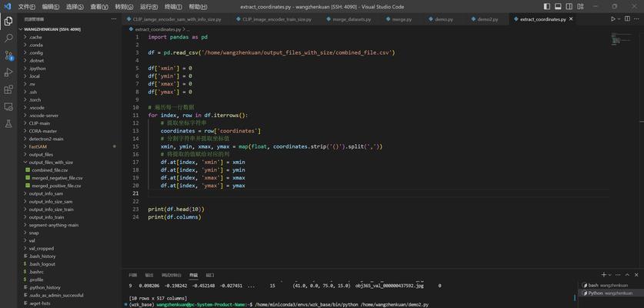
Task: Select the bash terminal instance
Action: pos(610,285)
